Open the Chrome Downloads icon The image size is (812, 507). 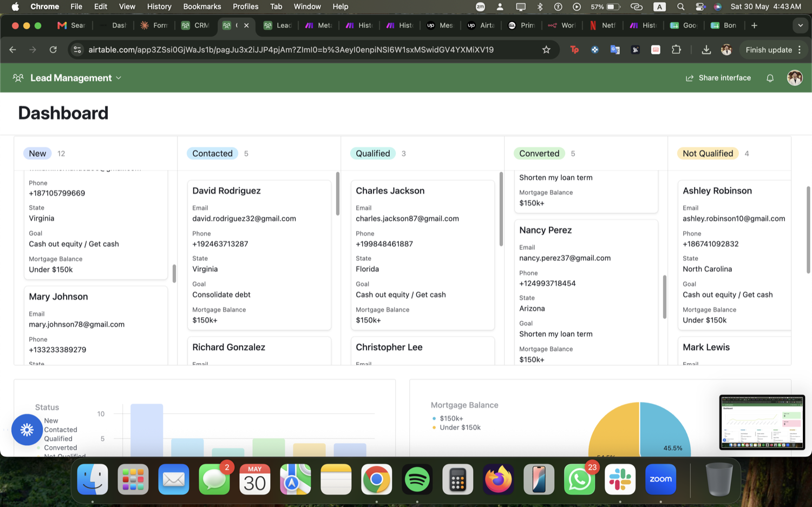tap(706, 50)
